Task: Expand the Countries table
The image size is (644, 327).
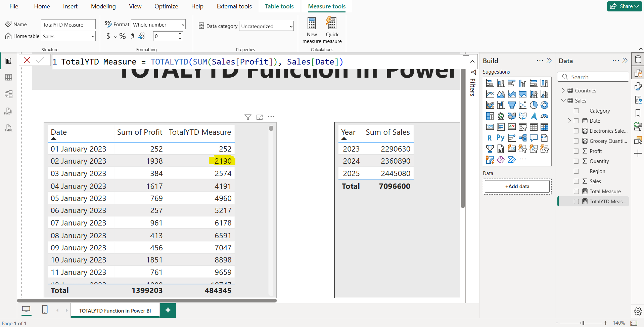Action: pyautogui.click(x=563, y=90)
